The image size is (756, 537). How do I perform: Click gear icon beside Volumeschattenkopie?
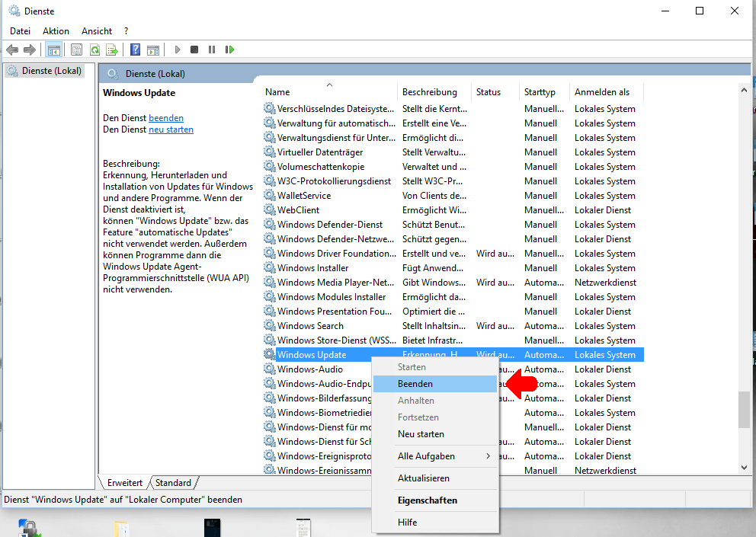[x=270, y=166]
